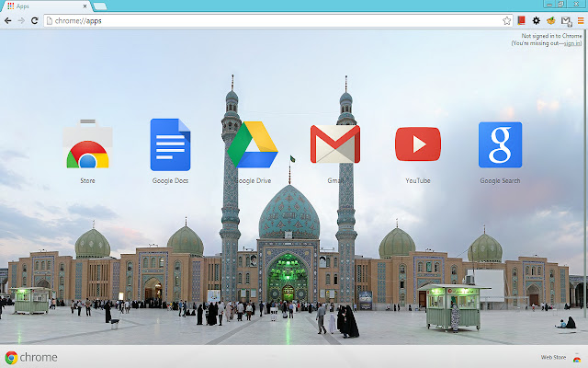The image size is (588, 368).
Task: Open the black gear extension
Action: click(x=536, y=19)
